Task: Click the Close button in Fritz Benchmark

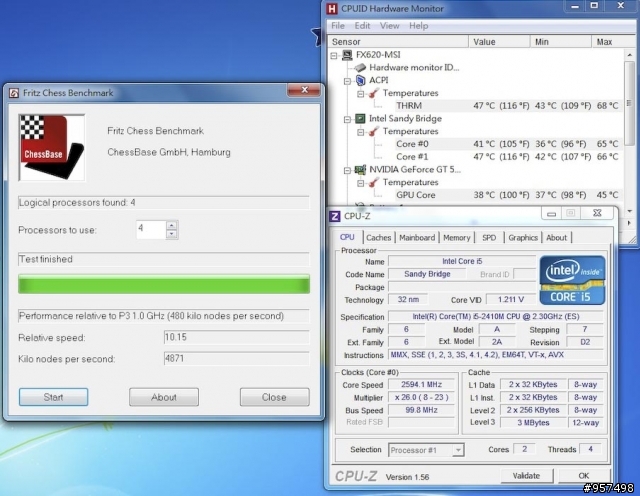Action: 274,397
